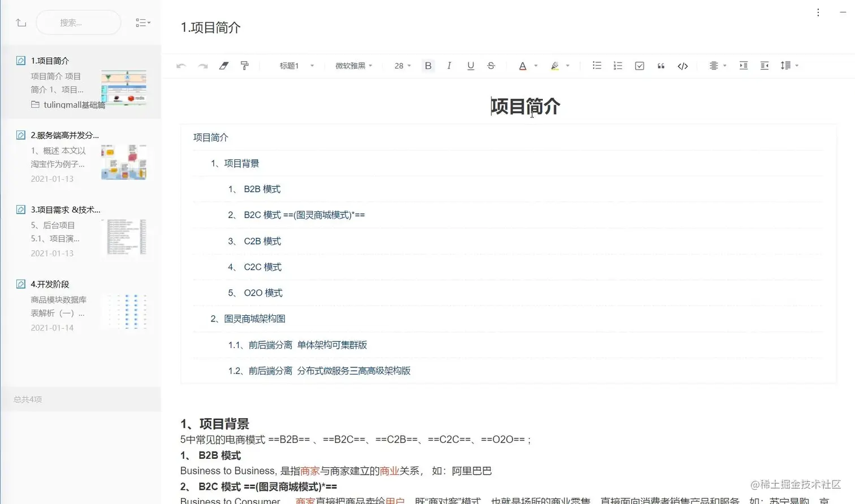This screenshot has height=504, width=855.
Task: Minimize the note window
Action: point(843,12)
